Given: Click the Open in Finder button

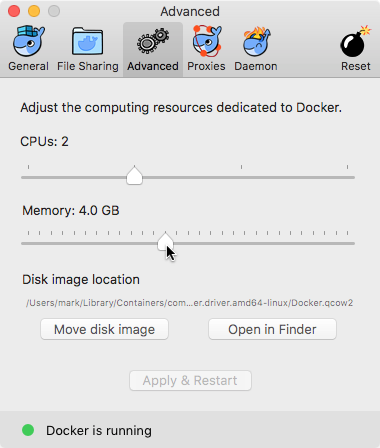Looking at the screenshot, I should 272,329.
